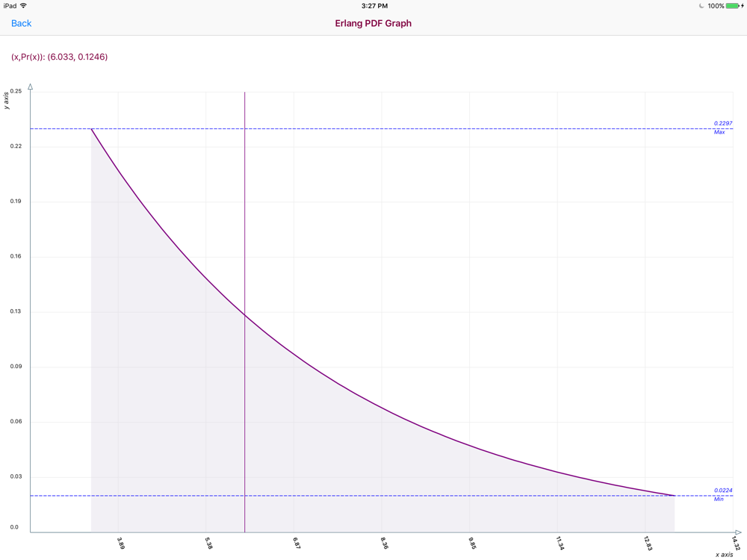Tap the x-axis tick label 8.36
The width and height of the screenshot is (747, 560).
[384, 544]
